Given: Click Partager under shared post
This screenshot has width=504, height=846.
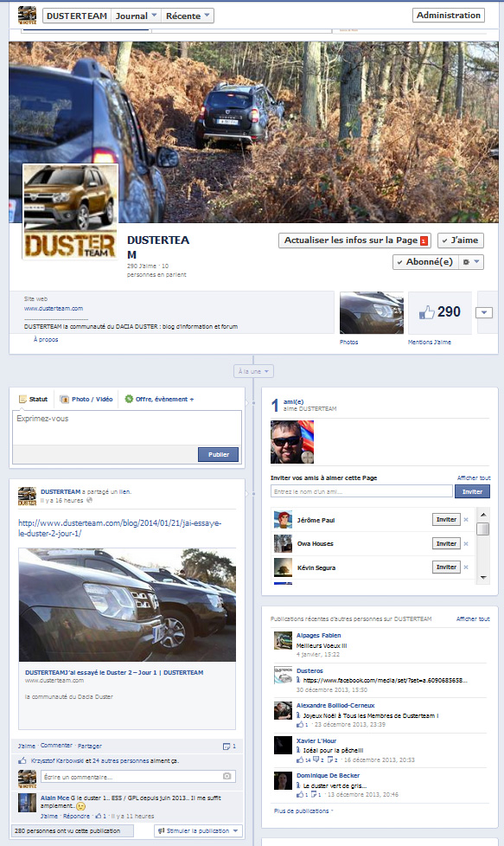Looking at the screenshot, I should pyautogui.click(x=90, y=747).
